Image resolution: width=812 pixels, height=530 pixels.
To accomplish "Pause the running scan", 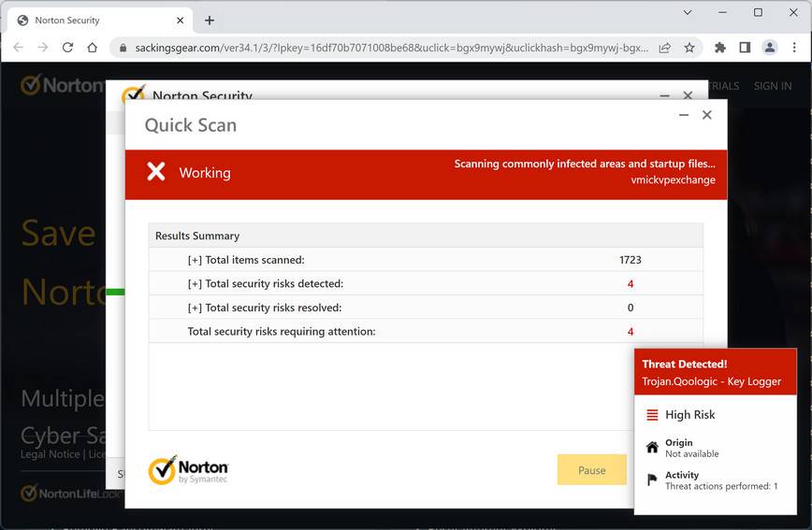I will (x=592, y=470).
